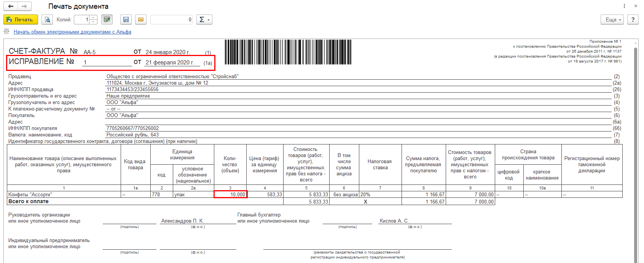Select the column header Код вида товара
644x263 pixels.
(135, 165)
